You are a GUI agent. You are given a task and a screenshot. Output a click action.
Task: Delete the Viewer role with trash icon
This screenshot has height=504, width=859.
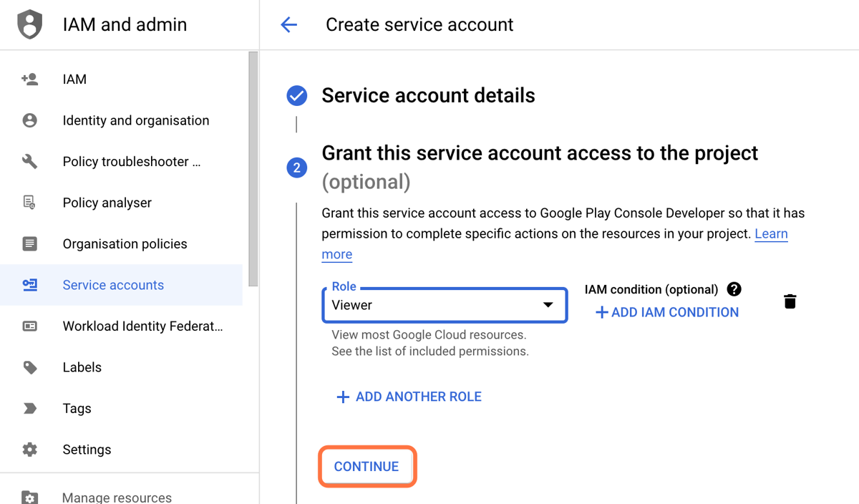coord(790,301)
